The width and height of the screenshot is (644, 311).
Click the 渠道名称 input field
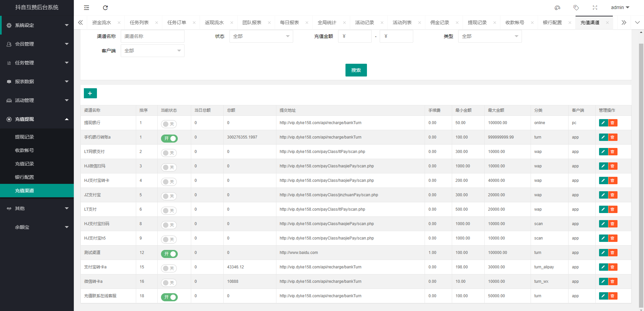152,36
